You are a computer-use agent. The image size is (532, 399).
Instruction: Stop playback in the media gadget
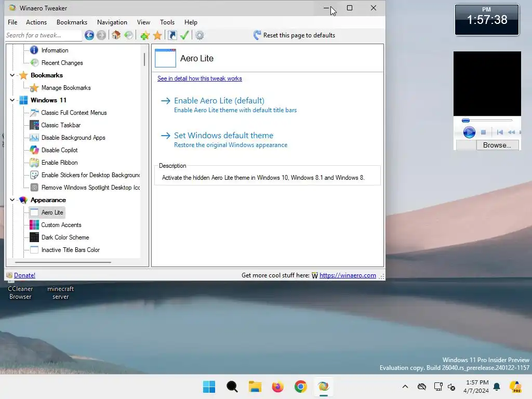(484, 132)
